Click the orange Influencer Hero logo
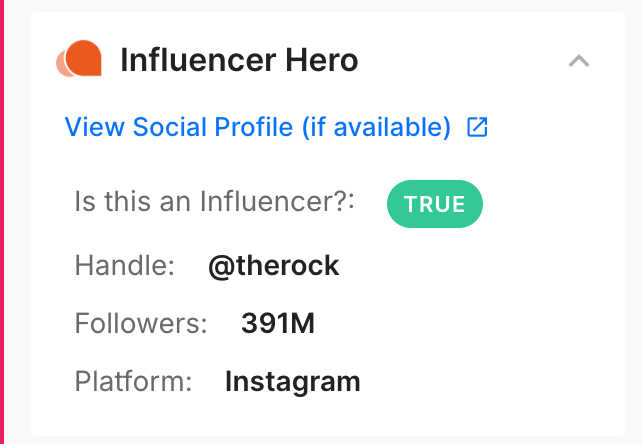The height and width of the screenshot is (444, 642). pos(80,60)
